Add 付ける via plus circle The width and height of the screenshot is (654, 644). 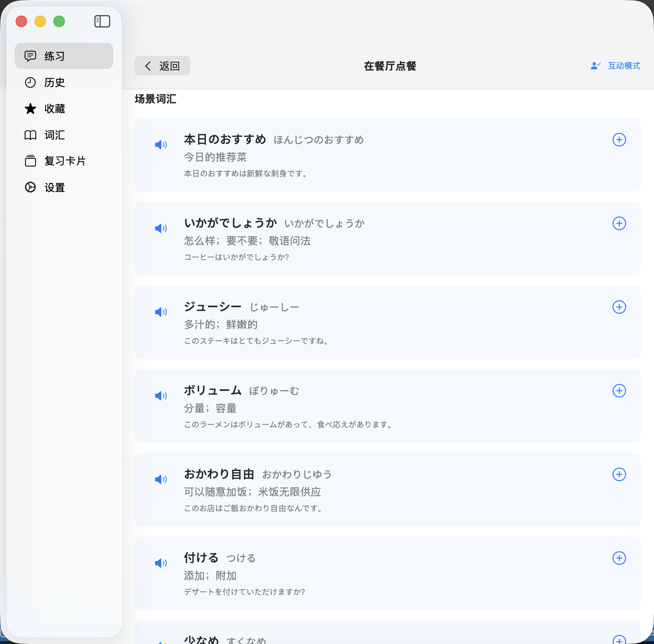click(x=619, y=558)
